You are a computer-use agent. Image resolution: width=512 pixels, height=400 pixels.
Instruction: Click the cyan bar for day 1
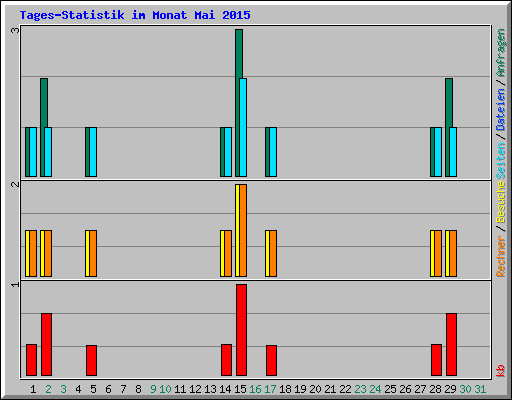click(33, 152)
